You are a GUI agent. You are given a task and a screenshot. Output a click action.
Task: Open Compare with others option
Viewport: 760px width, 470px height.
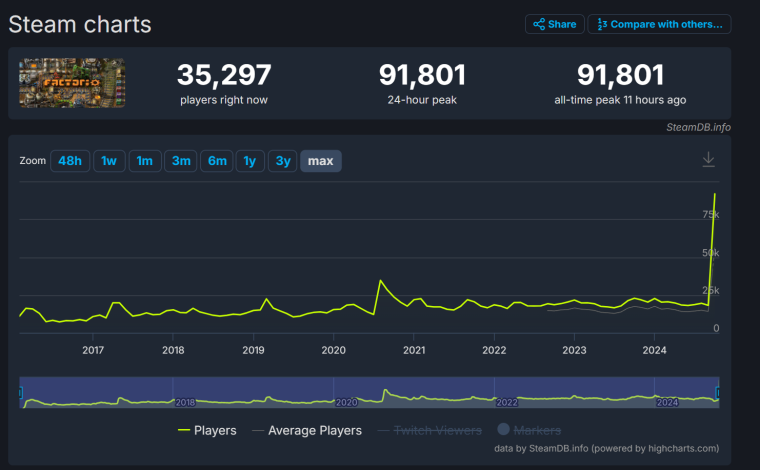(x=659, y=24)
